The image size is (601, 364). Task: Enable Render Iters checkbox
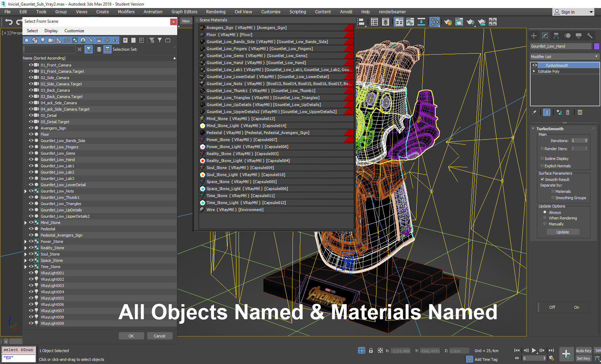coord(542,148)
